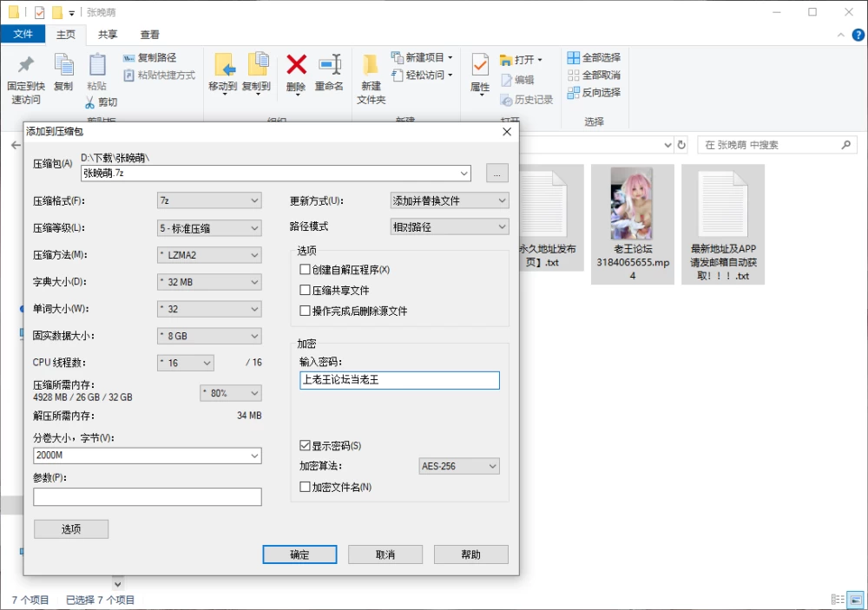Click the Copy icon in ribbon
This screenshot has height=610, width=868.
tap(63, 65)
